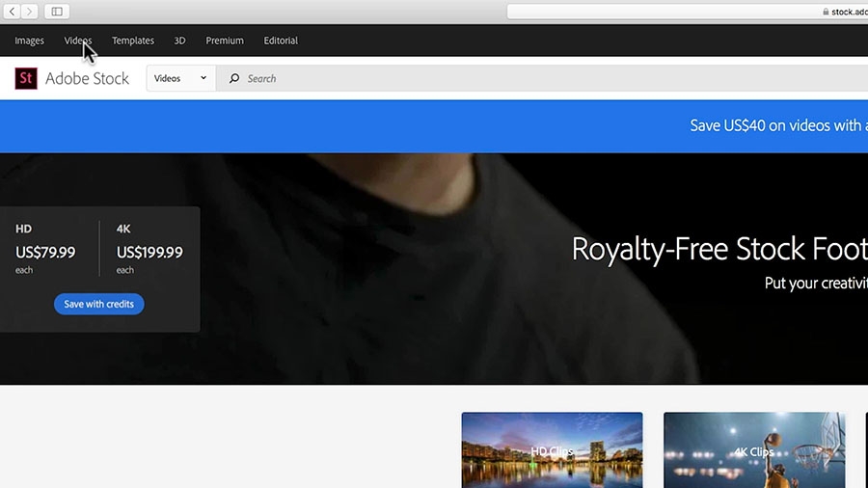Click the magnifying glass search icon
The width and height of the screenshot is (868, 488).
234,78
